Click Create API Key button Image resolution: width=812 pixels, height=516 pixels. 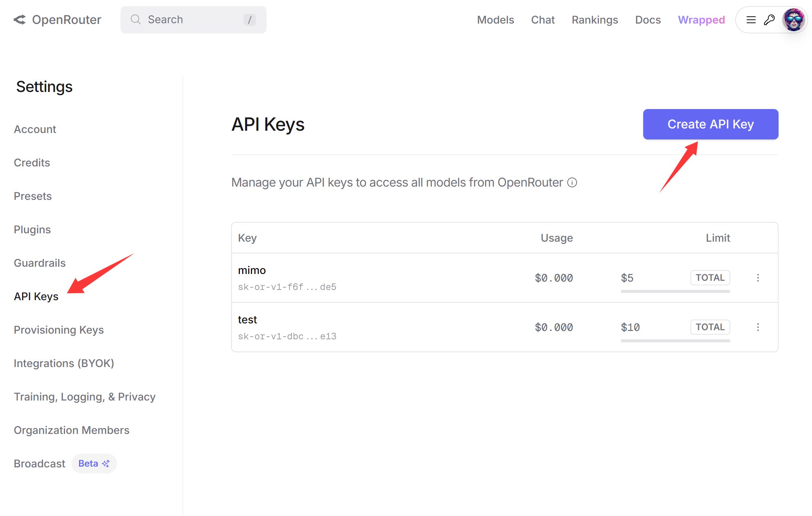[710, 124]
